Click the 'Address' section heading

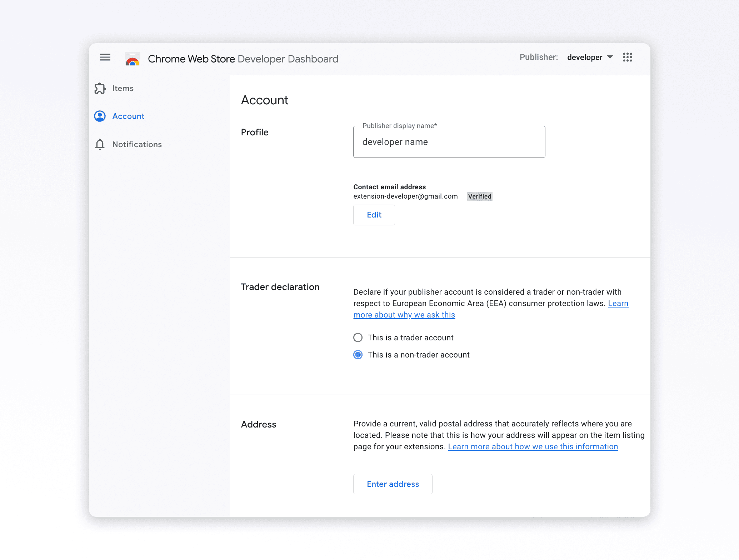(259, 424)
